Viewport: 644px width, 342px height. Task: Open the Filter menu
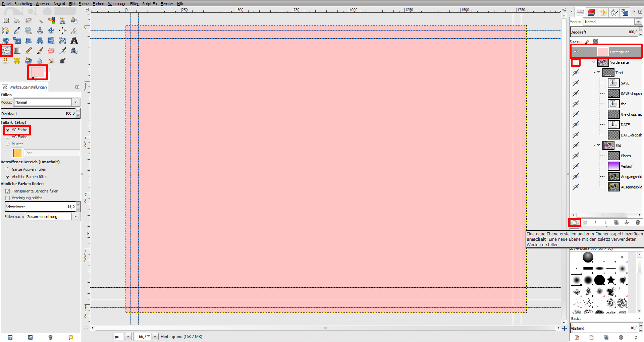[134, 4]
